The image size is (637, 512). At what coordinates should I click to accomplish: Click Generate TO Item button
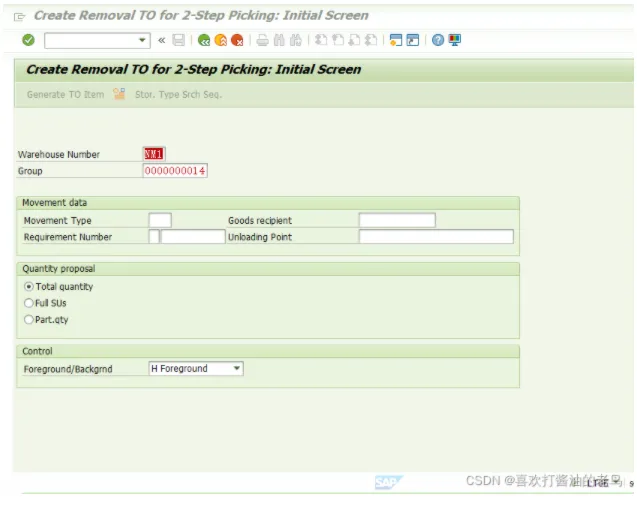(65, 94)
